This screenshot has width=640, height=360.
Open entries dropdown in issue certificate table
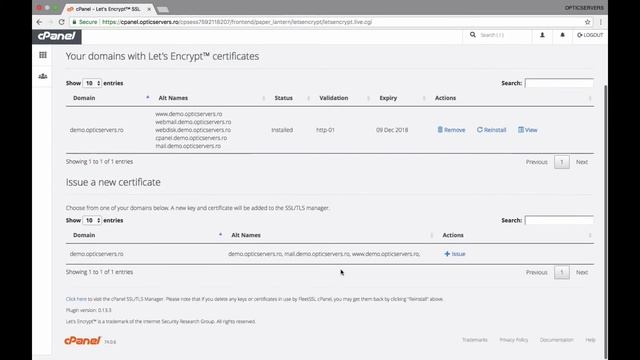[92, 220]
